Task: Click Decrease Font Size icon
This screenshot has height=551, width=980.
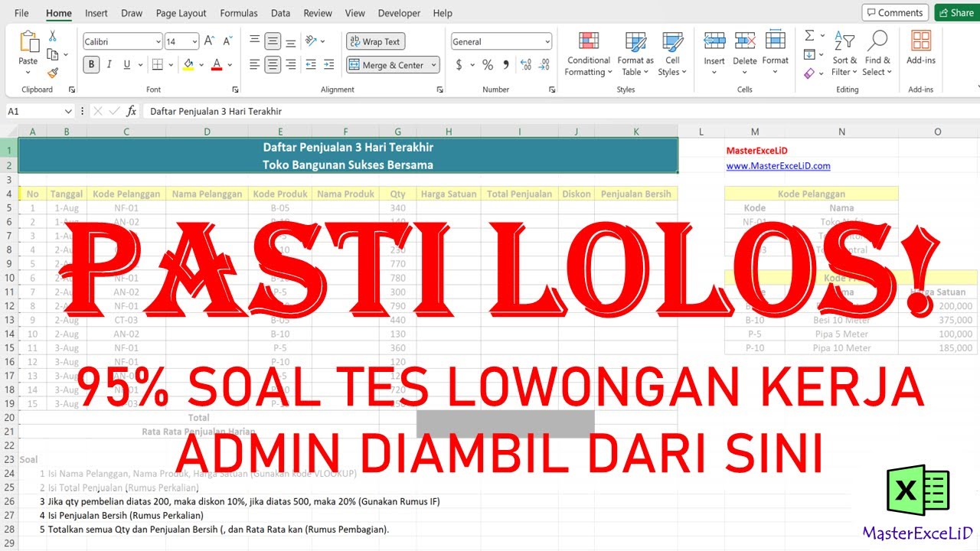Action: [x=227, y=42]
